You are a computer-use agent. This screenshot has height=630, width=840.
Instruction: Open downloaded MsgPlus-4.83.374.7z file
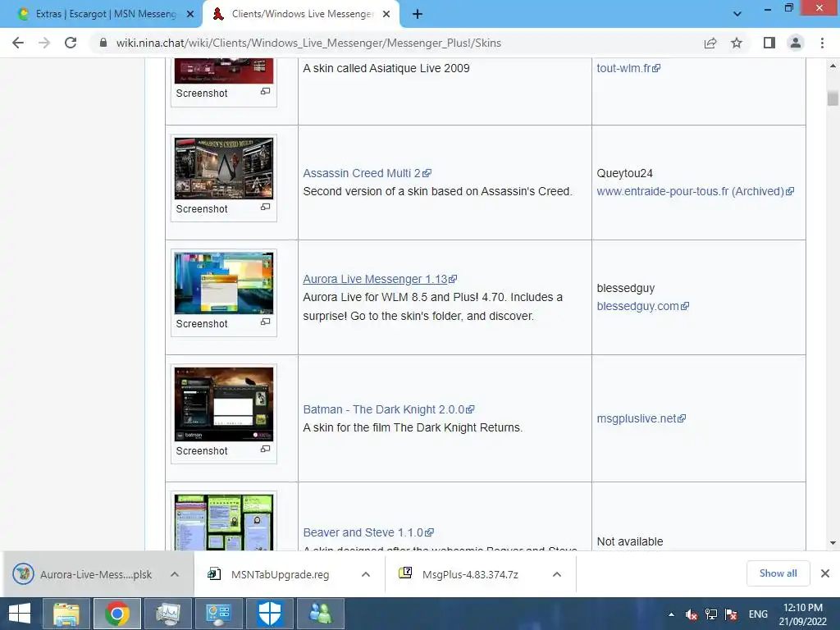click(x=461, y=574)
